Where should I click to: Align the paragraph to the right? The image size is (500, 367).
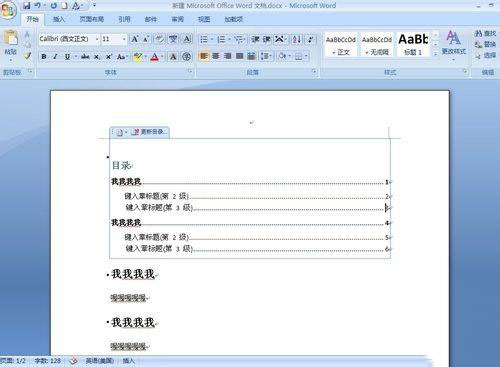pyautogui.click(x=227, y=56)
